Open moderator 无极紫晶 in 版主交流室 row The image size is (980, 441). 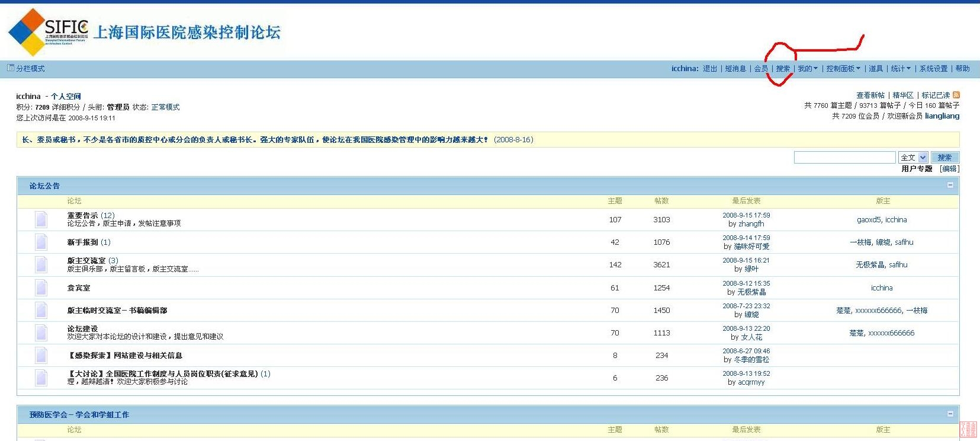[870, 264]
